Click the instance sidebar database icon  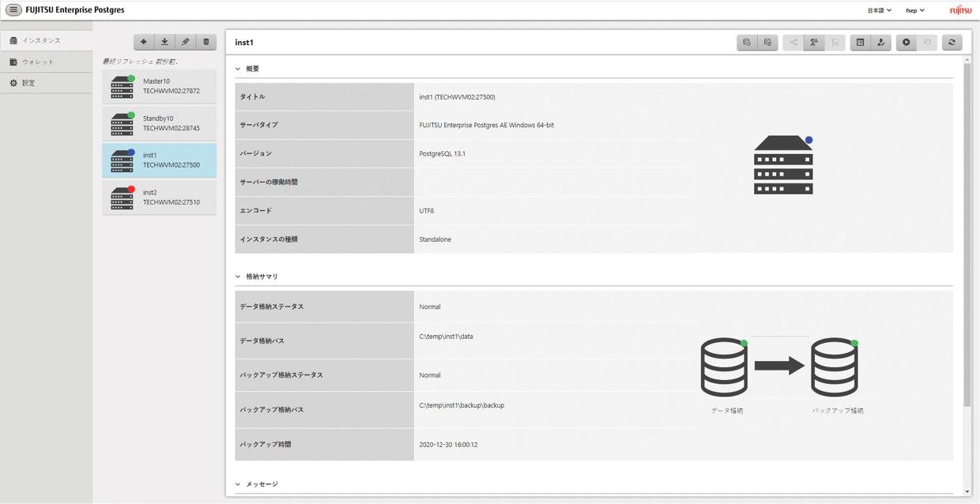13,40
